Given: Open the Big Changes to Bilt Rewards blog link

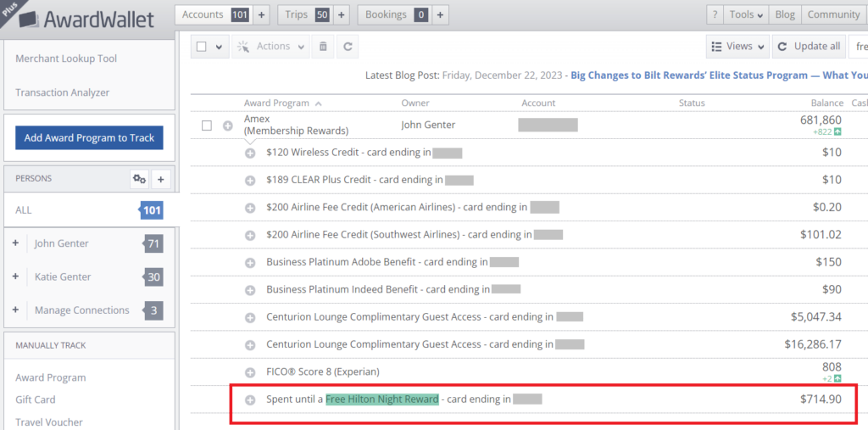Looking at the screenshot, I should tap(719, 75).
